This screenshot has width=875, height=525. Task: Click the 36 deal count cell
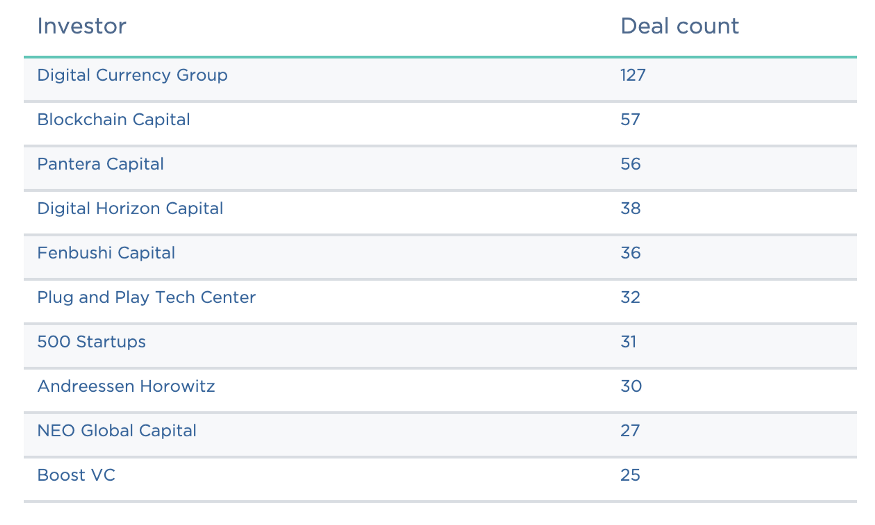click(x=630, y=253)
